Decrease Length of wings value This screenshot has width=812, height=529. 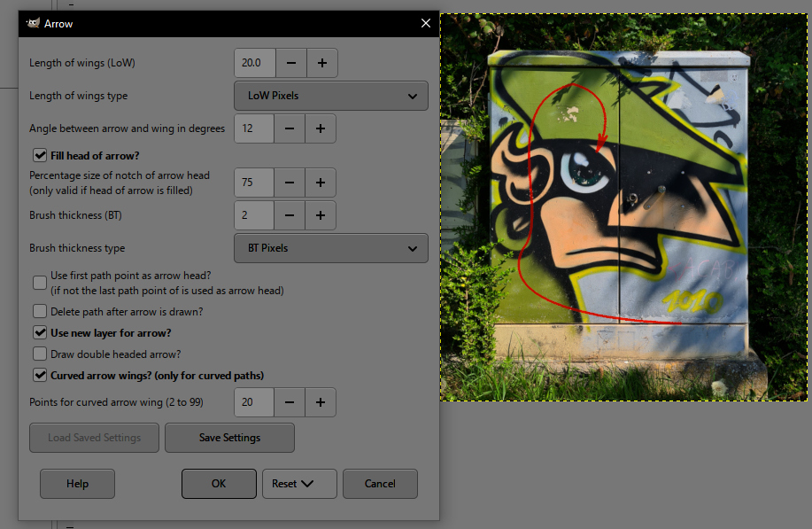click(x=291, y=63)
